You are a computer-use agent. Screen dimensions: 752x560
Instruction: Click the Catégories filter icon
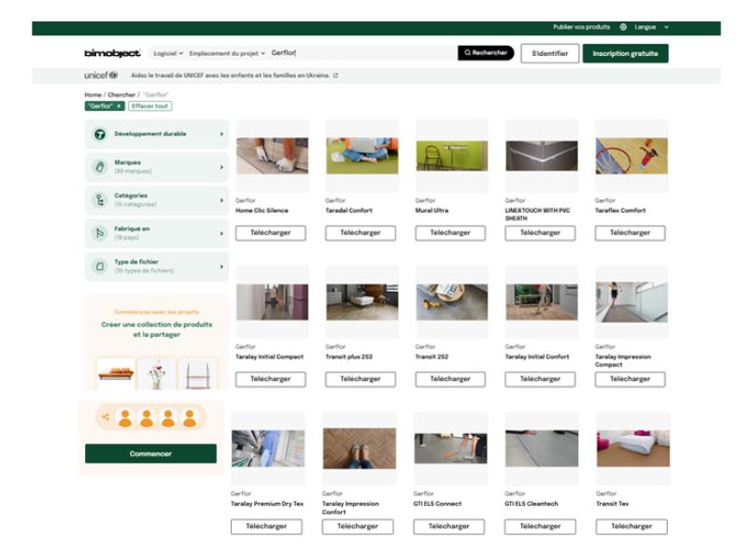pos(100,200)
